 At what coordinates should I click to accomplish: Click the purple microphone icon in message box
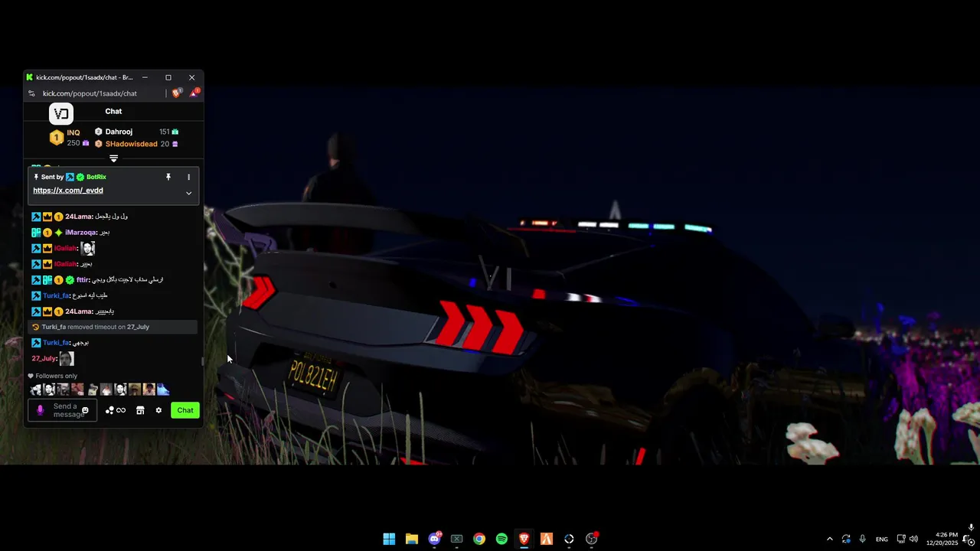(41, 410)
